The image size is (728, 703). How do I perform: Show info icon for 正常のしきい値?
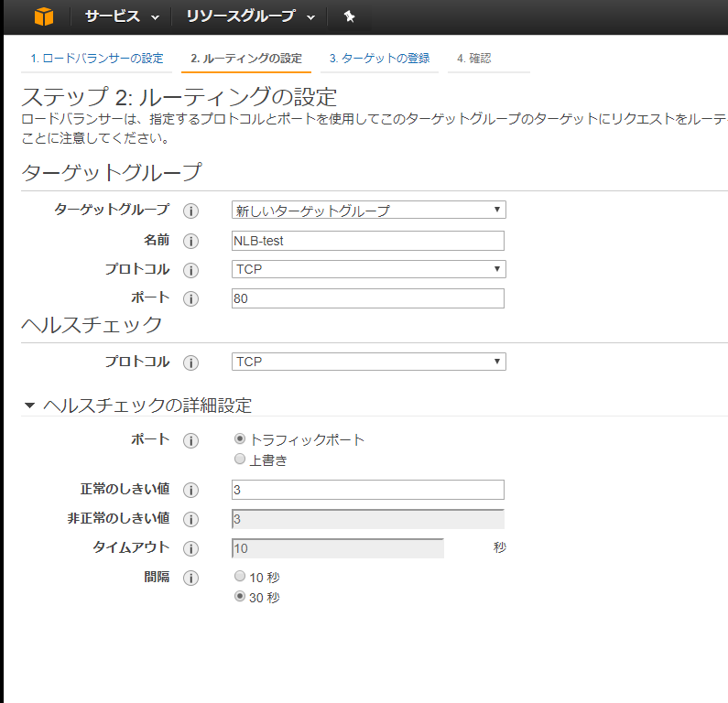click(x=190, y=490)
